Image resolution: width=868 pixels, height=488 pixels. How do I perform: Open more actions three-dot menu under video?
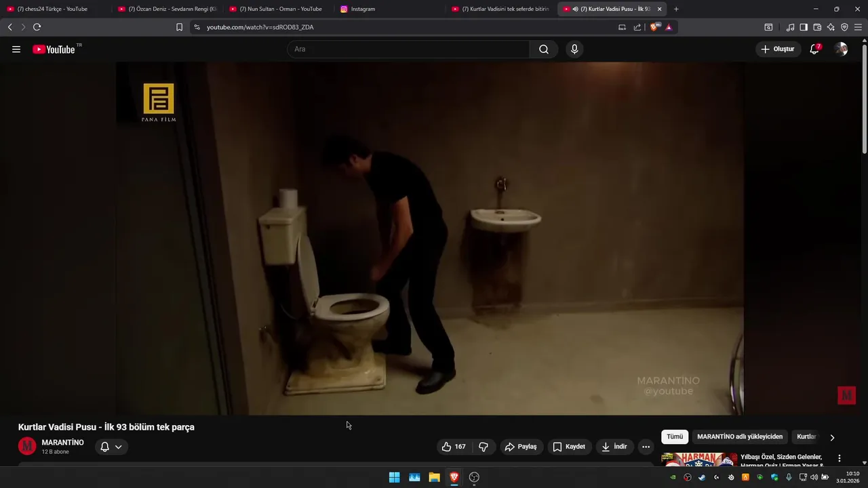coord(646,447)
